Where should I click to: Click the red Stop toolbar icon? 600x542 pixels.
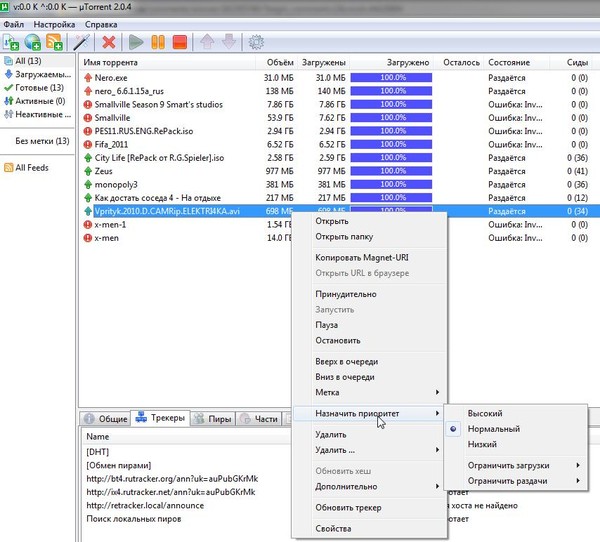click(179, 42)
